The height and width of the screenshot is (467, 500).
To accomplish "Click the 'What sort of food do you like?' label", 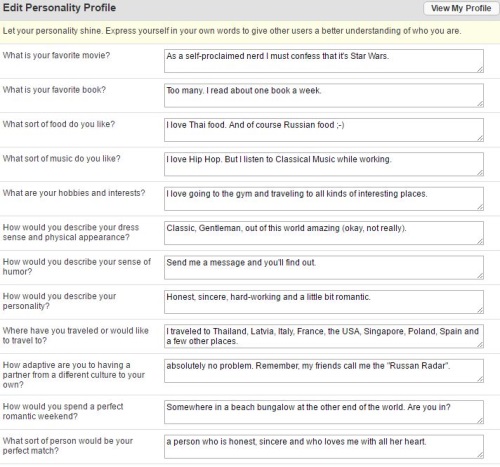I will pyautogui.click(x=59, y=124).
